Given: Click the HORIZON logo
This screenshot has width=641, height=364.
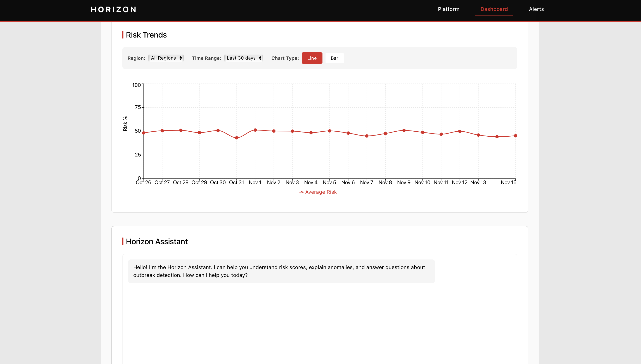Looking at the screenshot, I should pos(114,10).
